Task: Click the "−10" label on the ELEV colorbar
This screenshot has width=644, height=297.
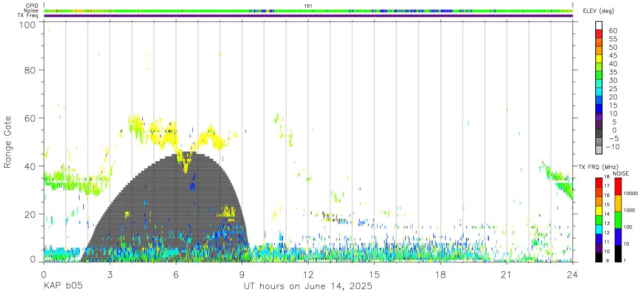Action: click(612, 147)
